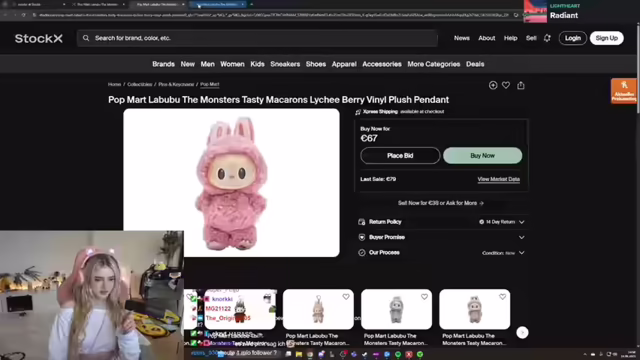
Task: Click the Our Process checkmark icon
Action: (x=362, y=253)
